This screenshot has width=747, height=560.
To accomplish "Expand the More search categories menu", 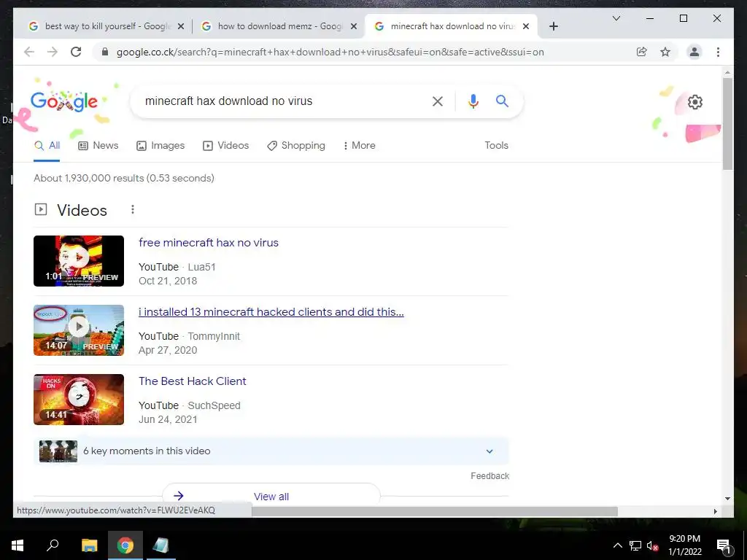I will click(x=359, y=146).
